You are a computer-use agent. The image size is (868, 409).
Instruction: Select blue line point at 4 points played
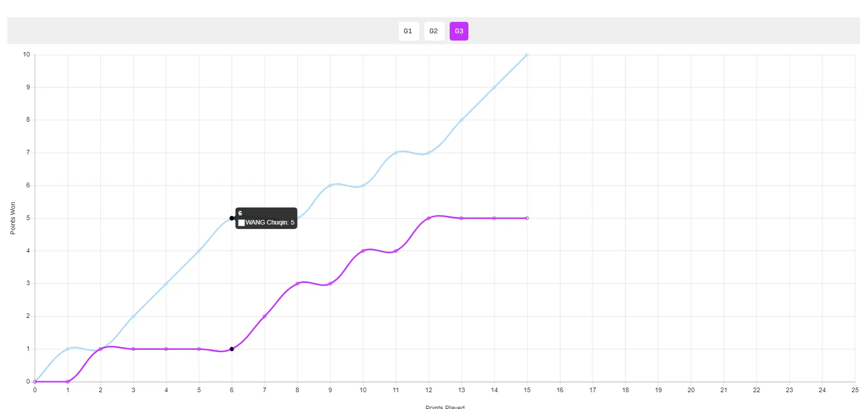tap(166, 284)
